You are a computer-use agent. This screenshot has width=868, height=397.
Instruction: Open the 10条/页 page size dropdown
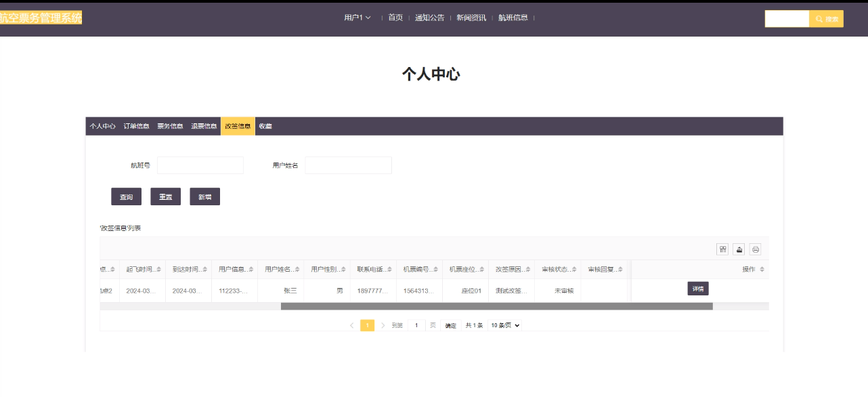coord(505,325)
